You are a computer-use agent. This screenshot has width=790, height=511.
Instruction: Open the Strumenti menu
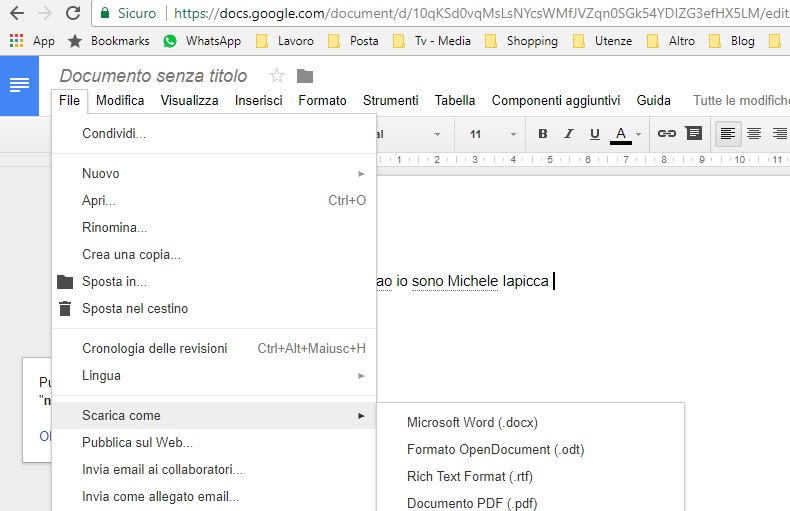[390, 100]
